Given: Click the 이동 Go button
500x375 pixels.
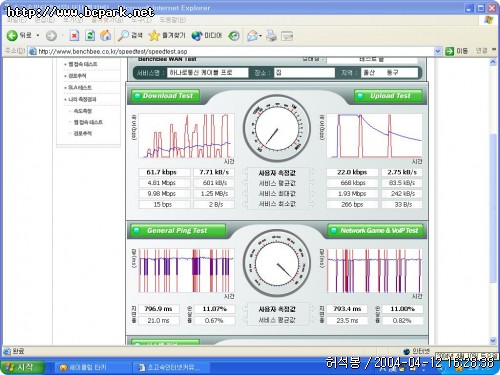Looking at the screenshot, I should pos(456,51).
